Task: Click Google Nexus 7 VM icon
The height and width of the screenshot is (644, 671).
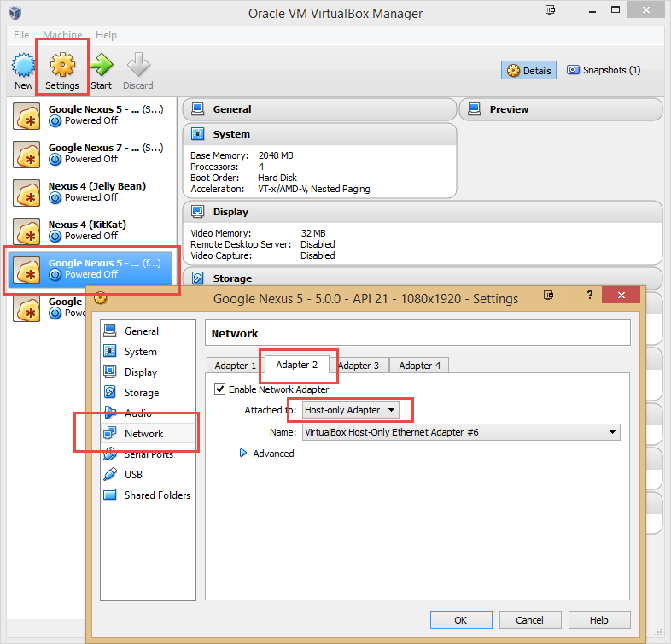Action: point(26,154)
